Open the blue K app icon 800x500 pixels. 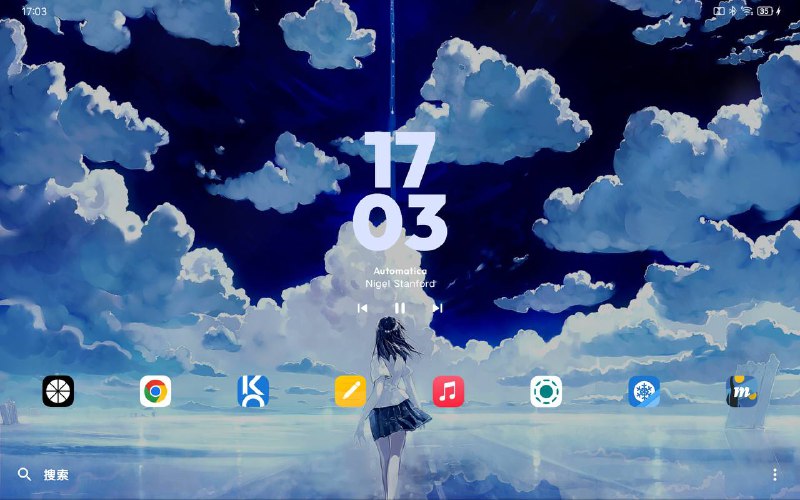click(253, 391)
